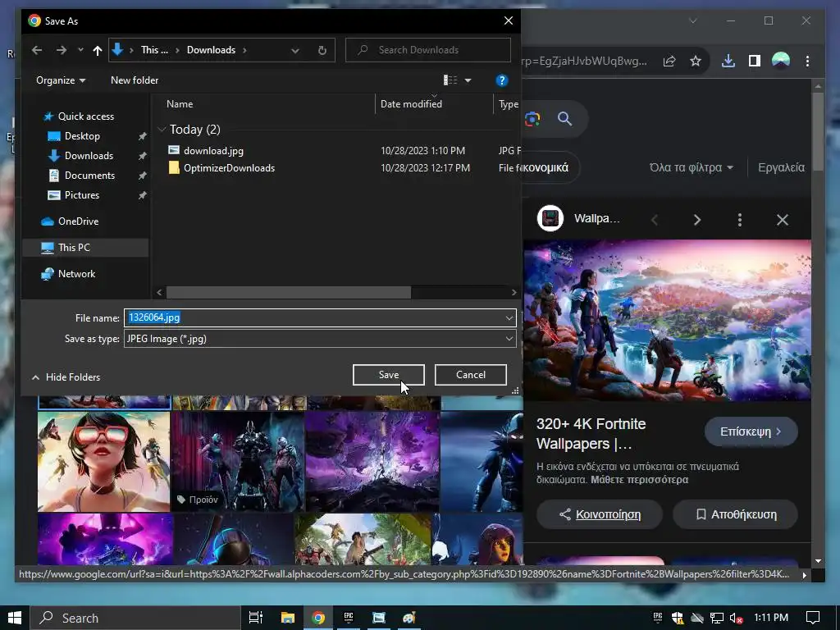Open notification center icon

pos(813,618)
